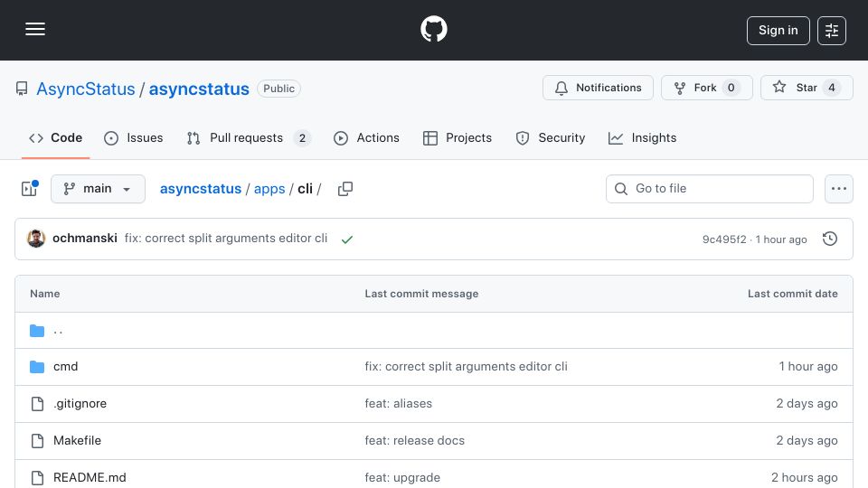The width and height of the screenshot is (868, 488).
Task: View commit checks status checkmark
Action: (x=347, y=239)
